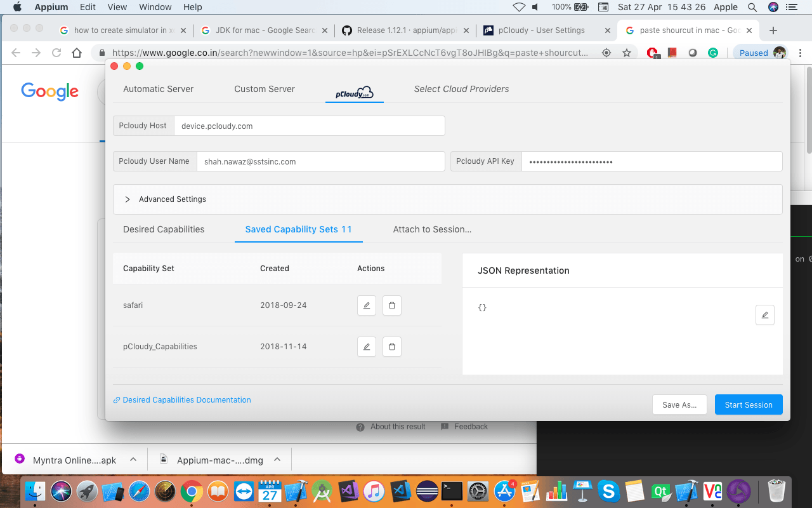The width and height of the screenshot is (812, 508).
Task: Open Window menu in menu bar
Action: point(155,7)
